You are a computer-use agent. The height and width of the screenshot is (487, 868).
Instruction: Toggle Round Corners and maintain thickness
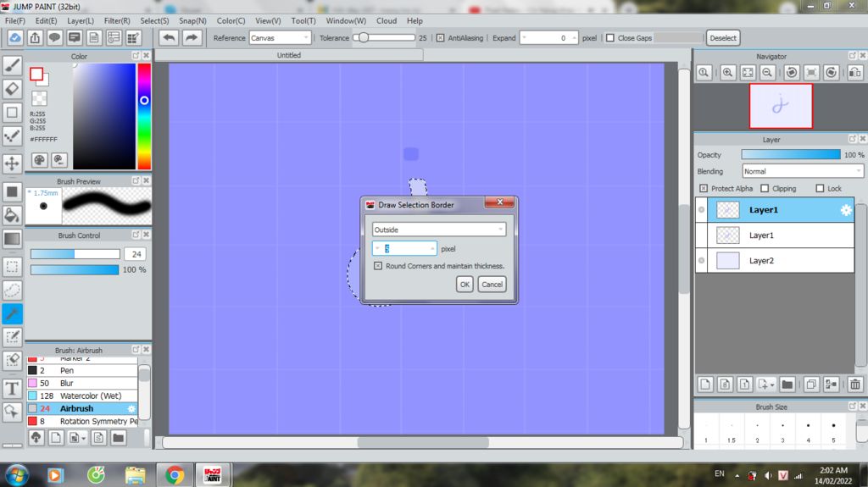click(377, 266)
